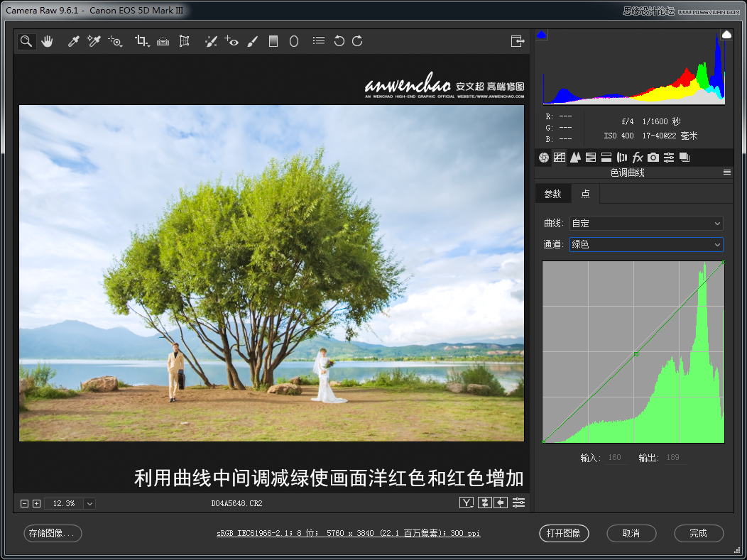Toggle highlight clipping warning in histogram
Viewport: 747px width, 560px height.
point(726,34)
